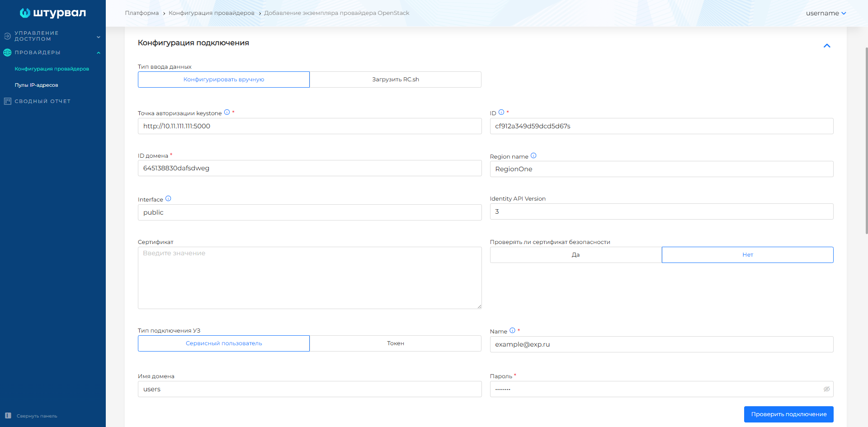The height and width of the screenshot is (427, 868).
Task: Go to Конфигурация провайдеров breadcrumb link
Action: tap(211, 13)
